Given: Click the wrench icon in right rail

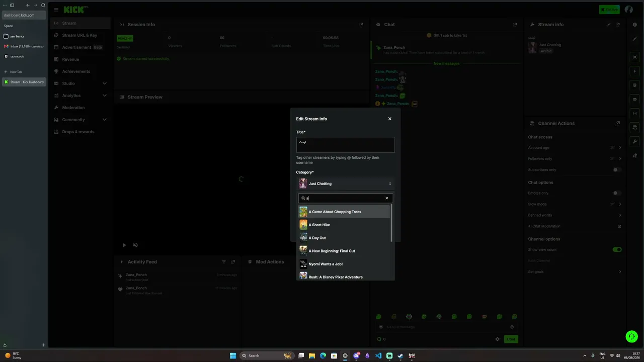Looking at the screenshot, I should tap(635, 142).
